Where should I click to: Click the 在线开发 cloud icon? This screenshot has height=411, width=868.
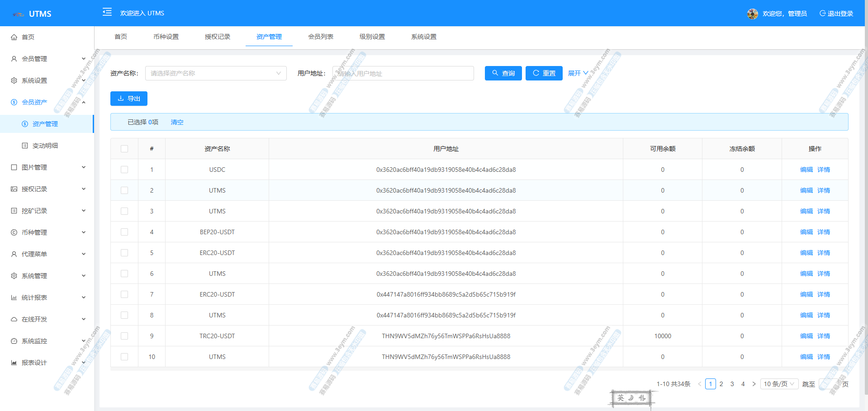tap(14, 319)
